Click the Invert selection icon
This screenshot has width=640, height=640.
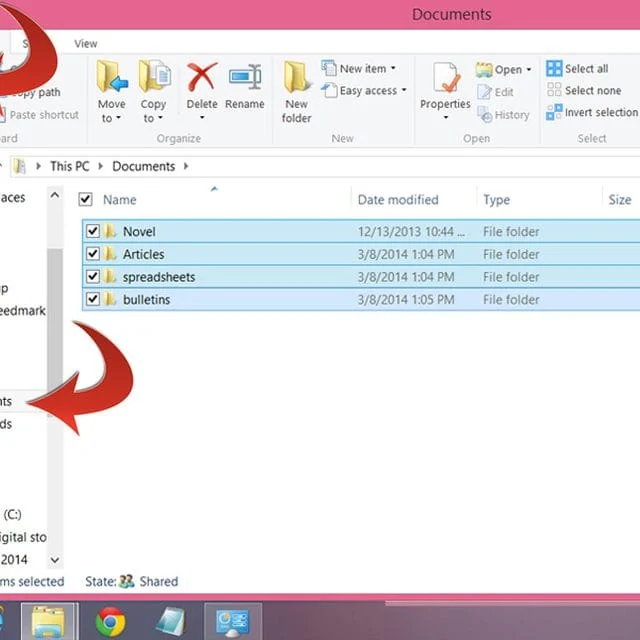tap(554, 112)
